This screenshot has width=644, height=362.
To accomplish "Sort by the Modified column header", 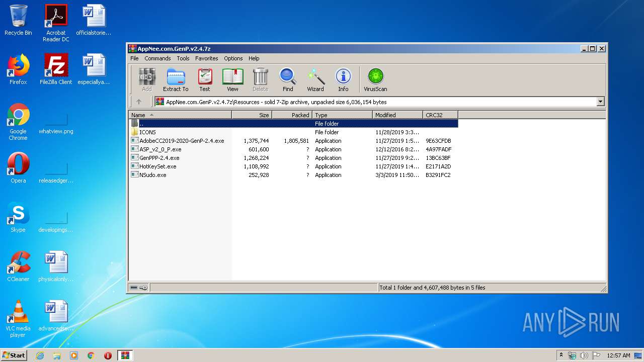I will tap(397, 115).
